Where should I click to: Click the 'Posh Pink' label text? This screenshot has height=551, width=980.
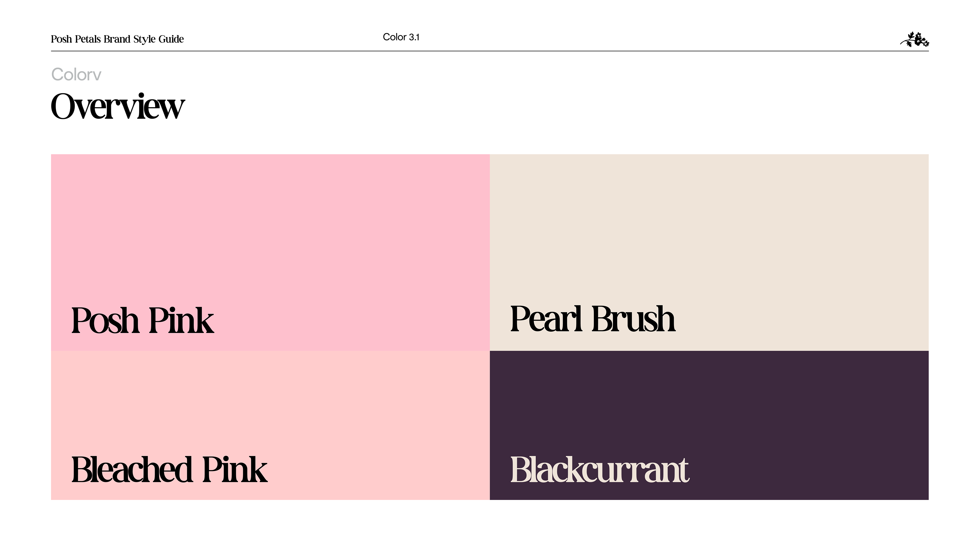tap(143, 320)
